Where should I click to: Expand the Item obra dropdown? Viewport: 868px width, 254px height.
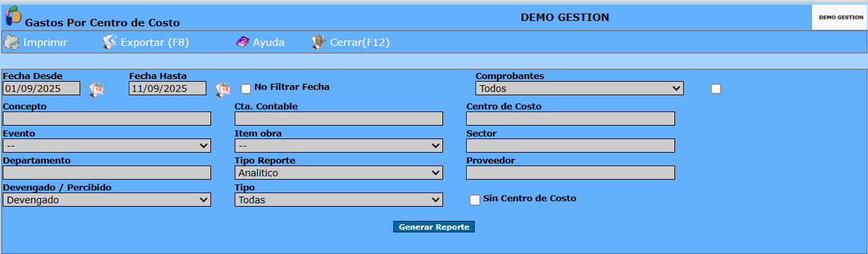coord(339,146)
